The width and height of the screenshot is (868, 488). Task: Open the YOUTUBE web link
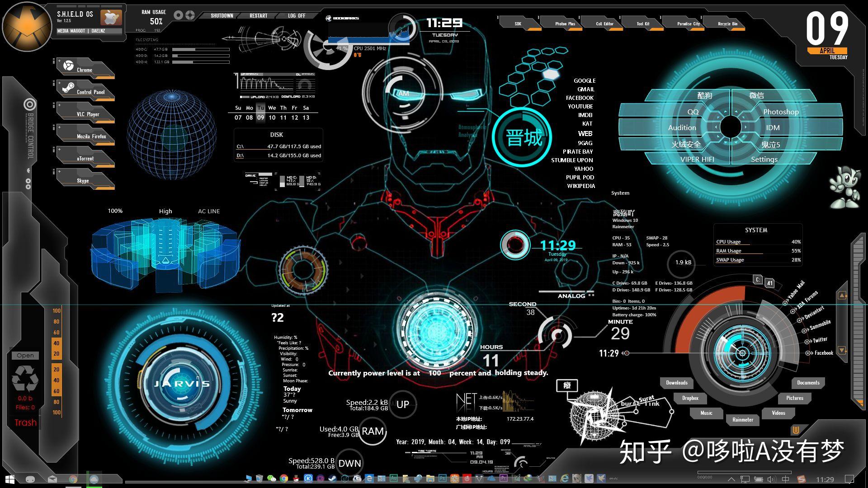point(580,106)
